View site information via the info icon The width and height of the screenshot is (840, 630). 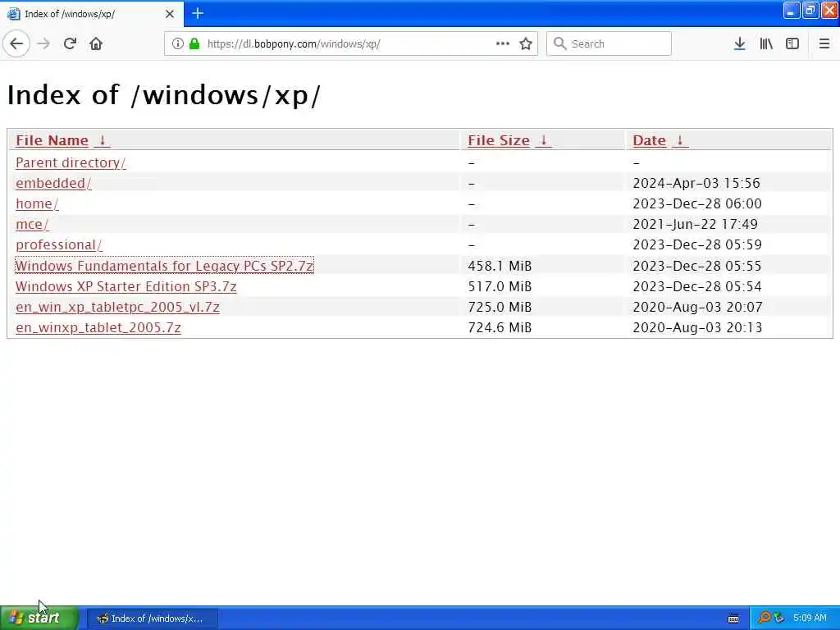(177, 44)
